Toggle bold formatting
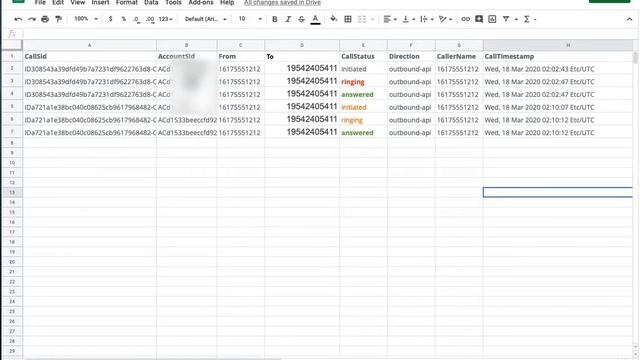 tap(275, 19)
